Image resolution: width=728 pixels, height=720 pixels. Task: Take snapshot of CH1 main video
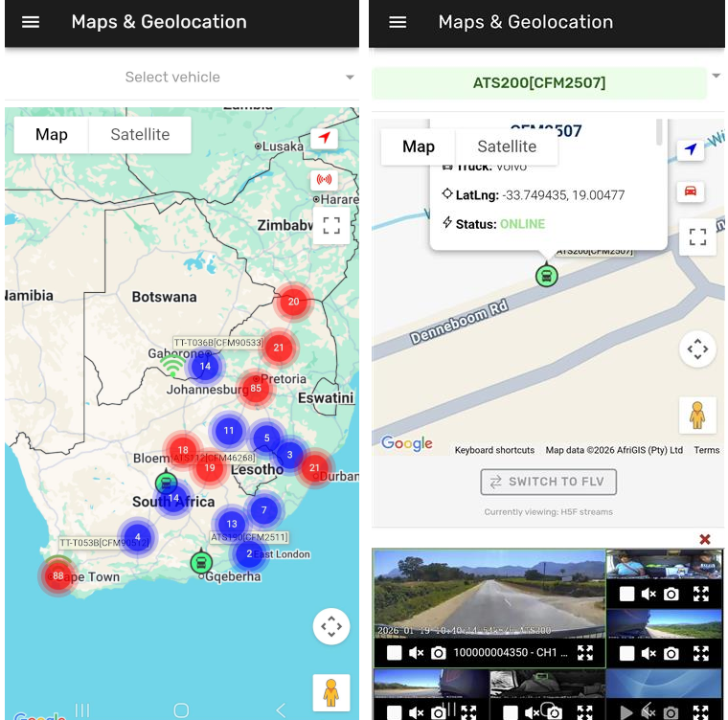click(438, 653)
